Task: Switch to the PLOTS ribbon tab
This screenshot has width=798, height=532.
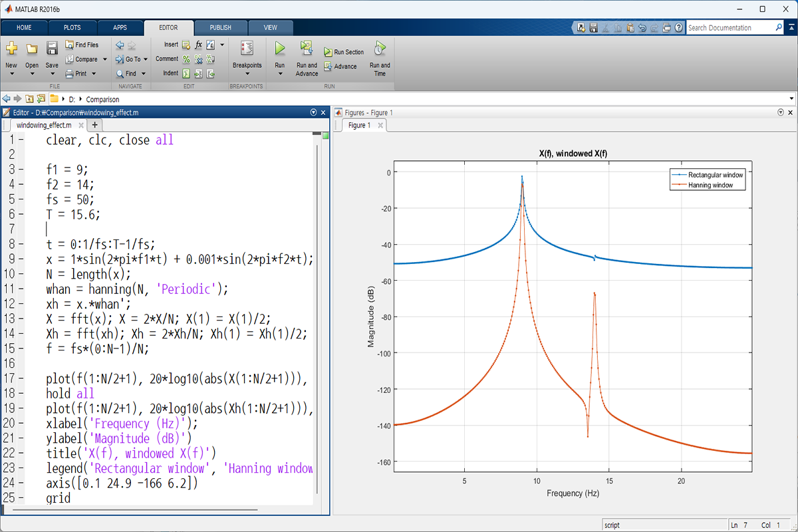Action: coord(72,28)
